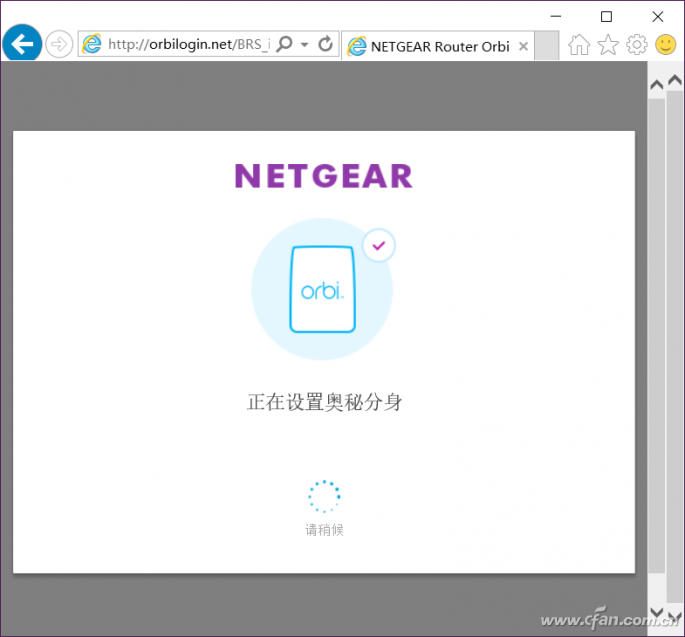685x637 pixels.
Task: Click the Orbi router illustration
Action: click(x=322, y=289)
